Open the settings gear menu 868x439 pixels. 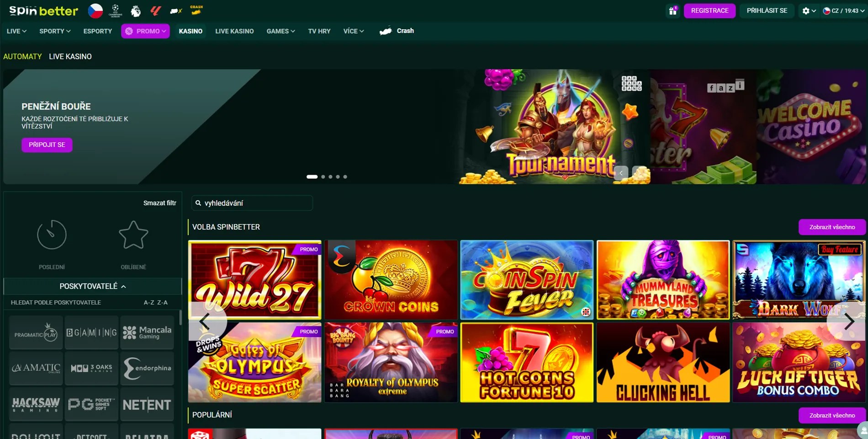(809, 11)
